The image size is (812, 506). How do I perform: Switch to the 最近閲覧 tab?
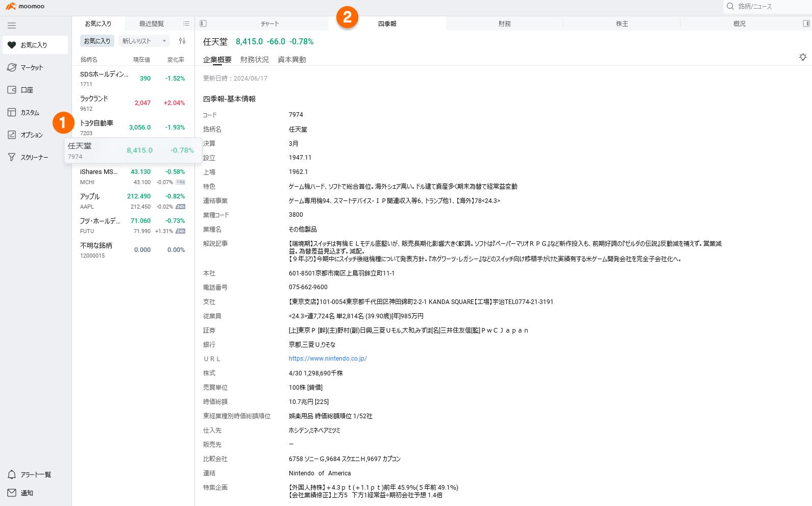(x=152, y=23)
